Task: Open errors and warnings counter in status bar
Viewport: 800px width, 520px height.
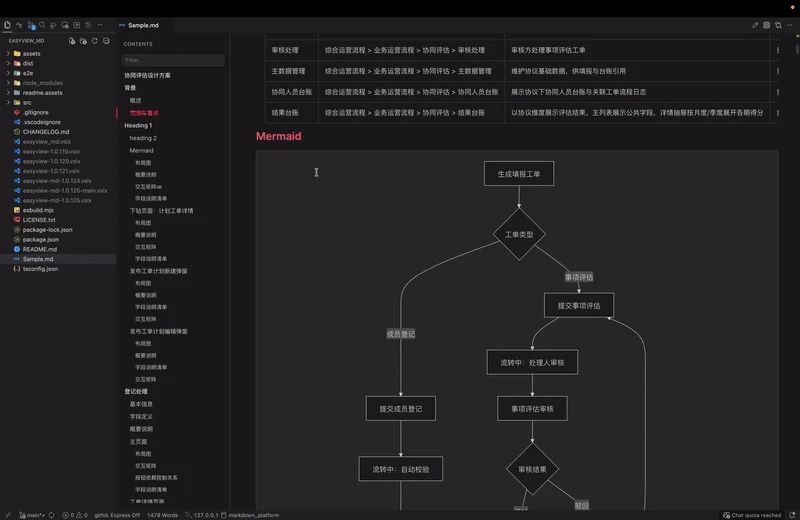Action: pos(74,515)
